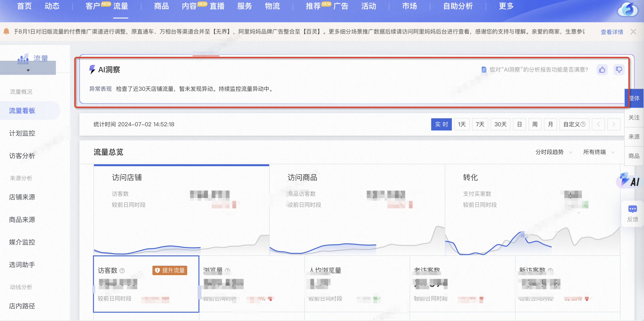
Task: Select the 1天 time range
Action: pyautogui.click(x=462, y=124)
